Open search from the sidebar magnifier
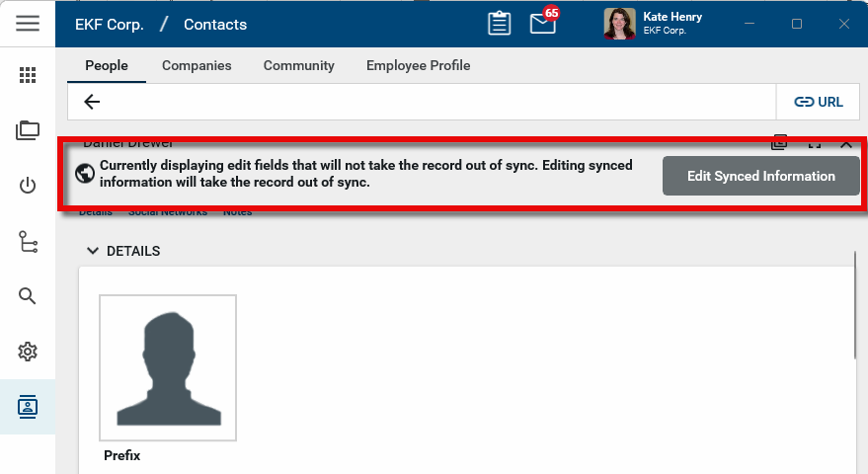The image size is (868, 474). (x=28, y=296)
